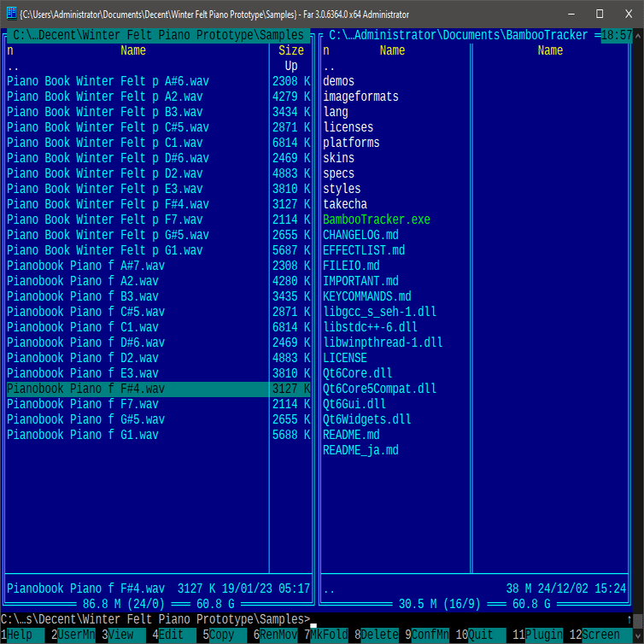644x644 pixels.
Task: Click the 4 Edit function key
Action: 174,634
